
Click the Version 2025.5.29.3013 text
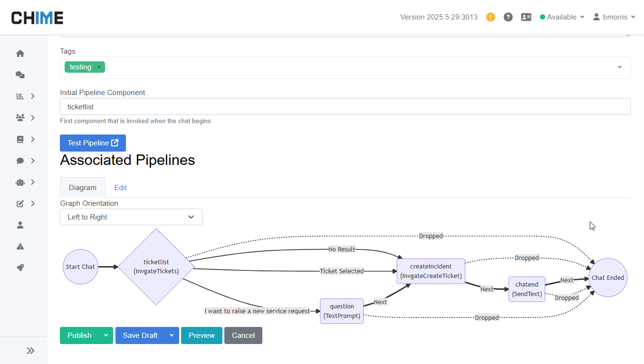pyautogui.click(x=439, y=17)
